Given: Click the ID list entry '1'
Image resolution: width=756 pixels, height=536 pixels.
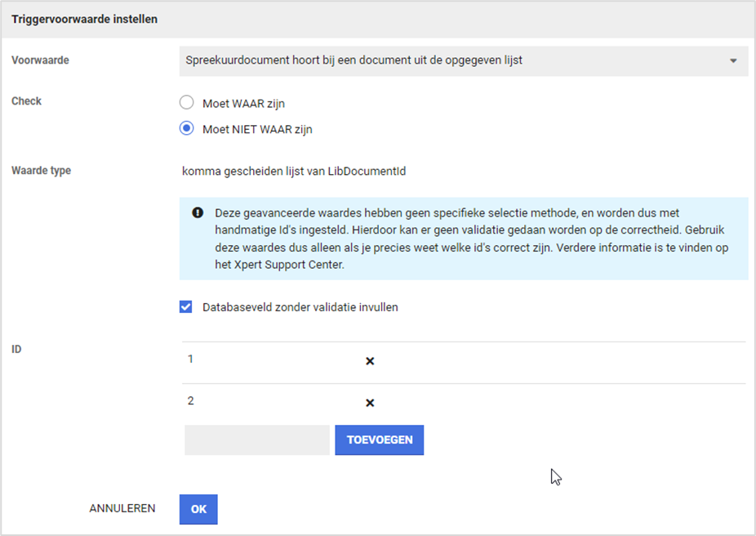Looking at the screenshot, I should tap(191, 359).
